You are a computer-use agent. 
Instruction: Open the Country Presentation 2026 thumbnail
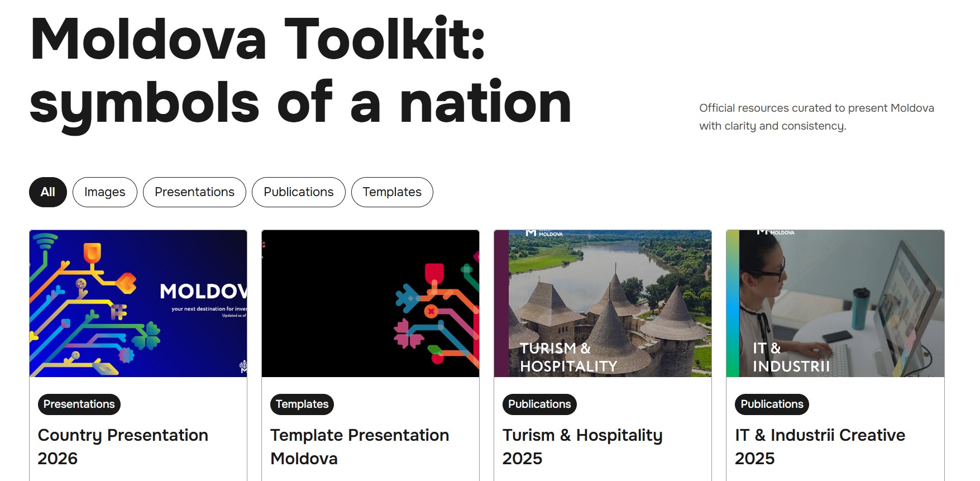(x=138, y=303)
